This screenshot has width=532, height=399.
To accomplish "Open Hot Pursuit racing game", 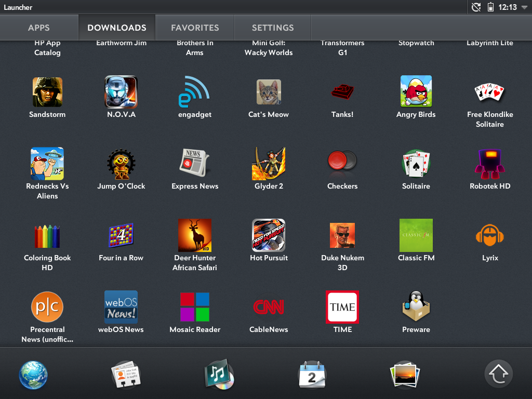I will tap(269, 235).
